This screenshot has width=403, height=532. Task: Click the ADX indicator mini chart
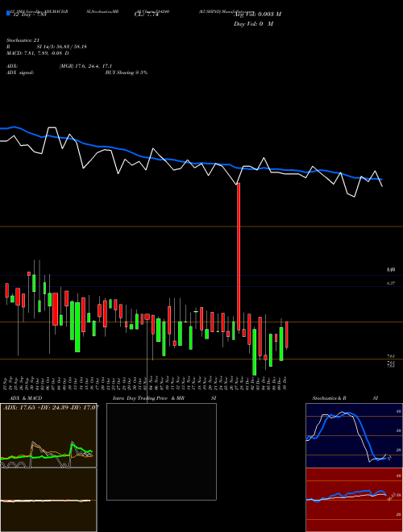coord(48,435)
